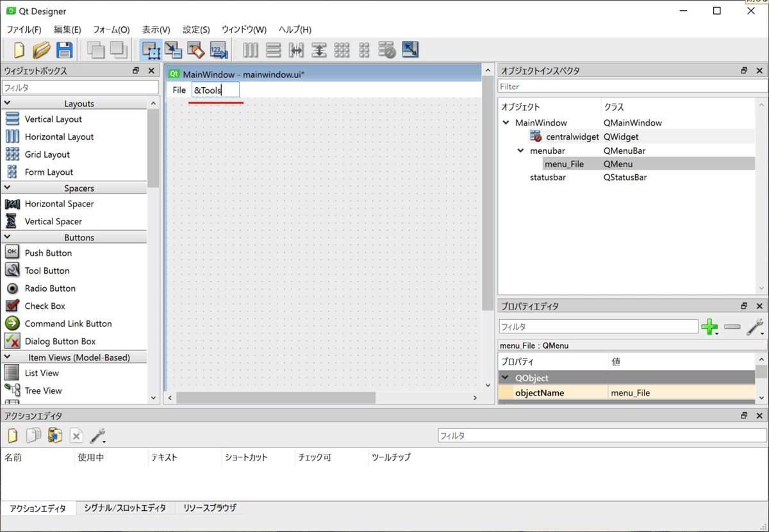Apply horizontal splitter layout from toolbar
Screen dimensions: 769x532
pyautogui.click(x=296, y=50)
